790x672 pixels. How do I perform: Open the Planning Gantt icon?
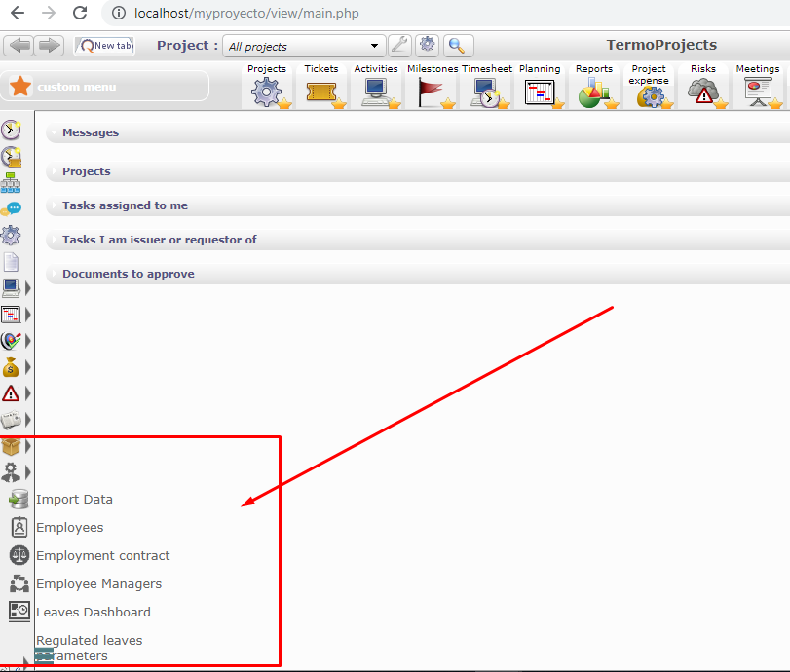(x=539, y=93)
